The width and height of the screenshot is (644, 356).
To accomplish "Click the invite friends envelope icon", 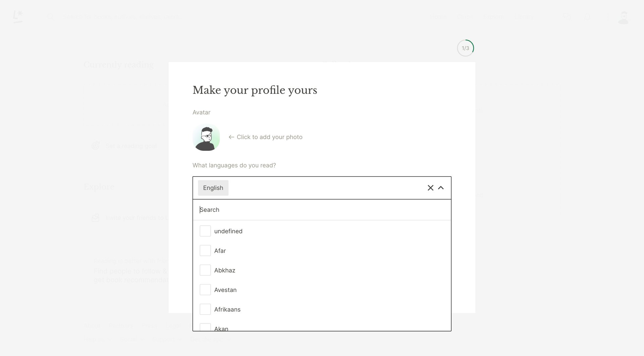I will tap(95, 218).
